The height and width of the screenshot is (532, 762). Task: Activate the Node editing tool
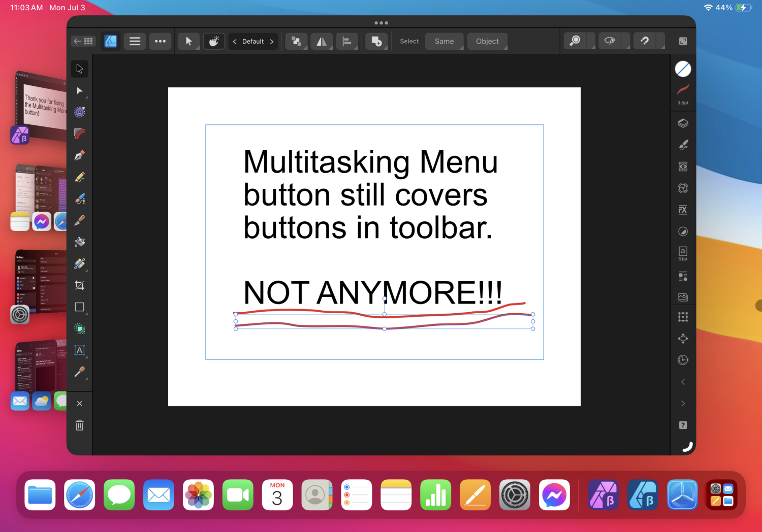(79, 91)
